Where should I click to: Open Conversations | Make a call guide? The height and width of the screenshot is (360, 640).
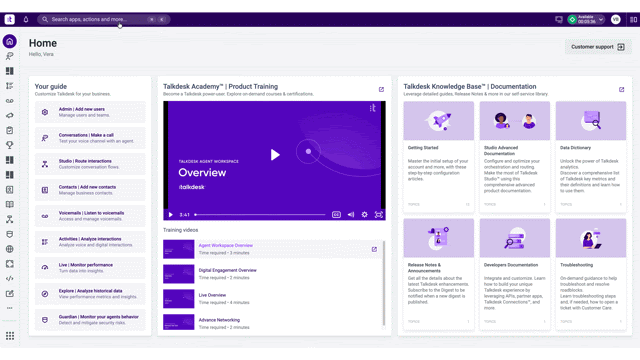point(90,138)
